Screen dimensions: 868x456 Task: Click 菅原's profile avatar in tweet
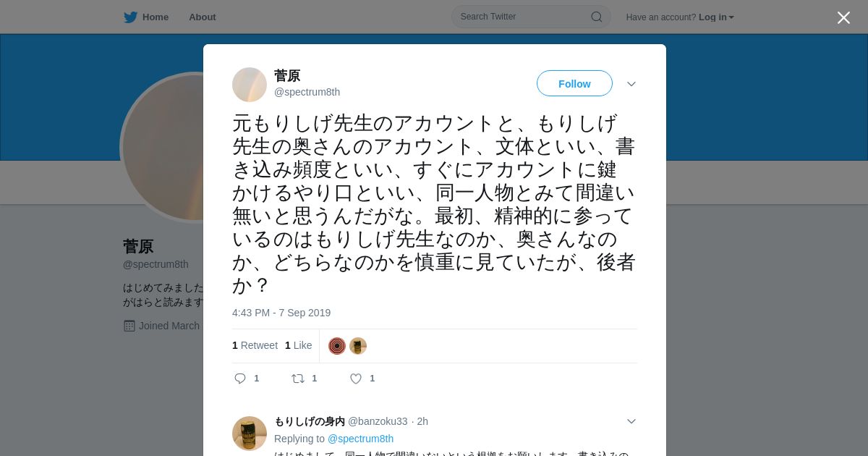tap(250, 85)
